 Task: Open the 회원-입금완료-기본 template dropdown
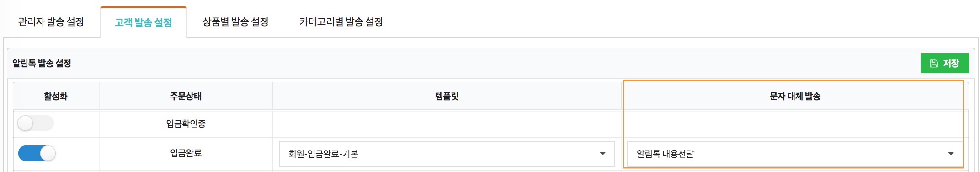tap(447, 154)
